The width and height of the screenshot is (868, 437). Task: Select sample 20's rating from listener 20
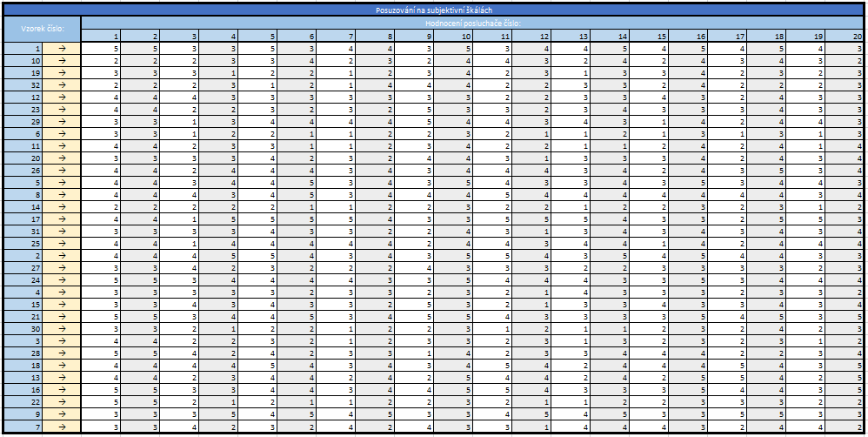845,158
